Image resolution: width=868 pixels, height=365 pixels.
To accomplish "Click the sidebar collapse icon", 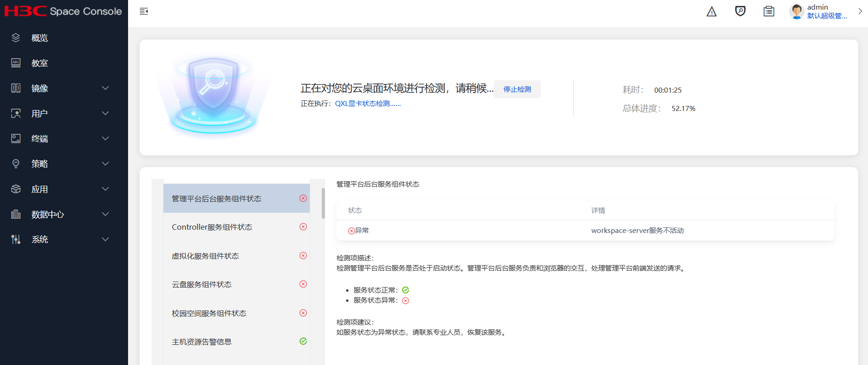I will (x=144, y=11).
